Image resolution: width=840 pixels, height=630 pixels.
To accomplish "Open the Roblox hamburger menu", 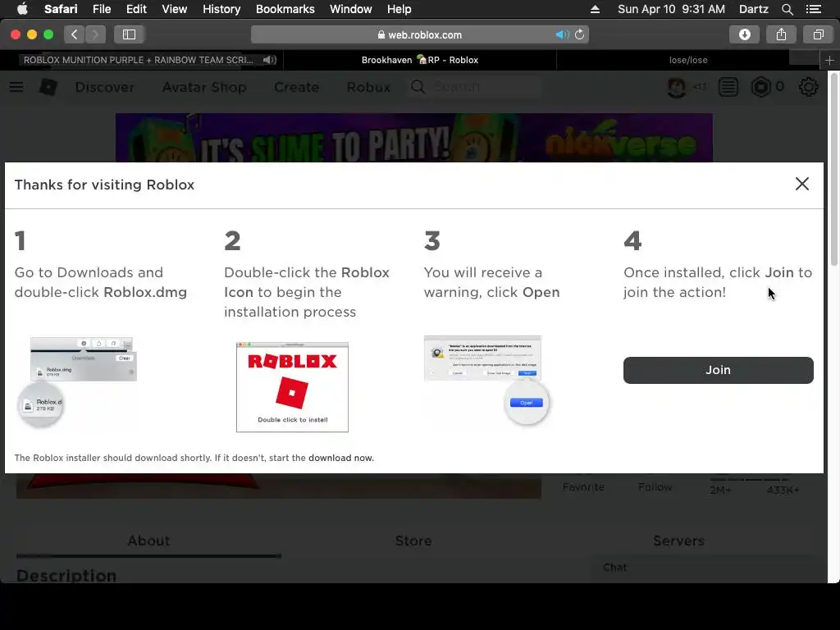I will click(x=16, y=87).
